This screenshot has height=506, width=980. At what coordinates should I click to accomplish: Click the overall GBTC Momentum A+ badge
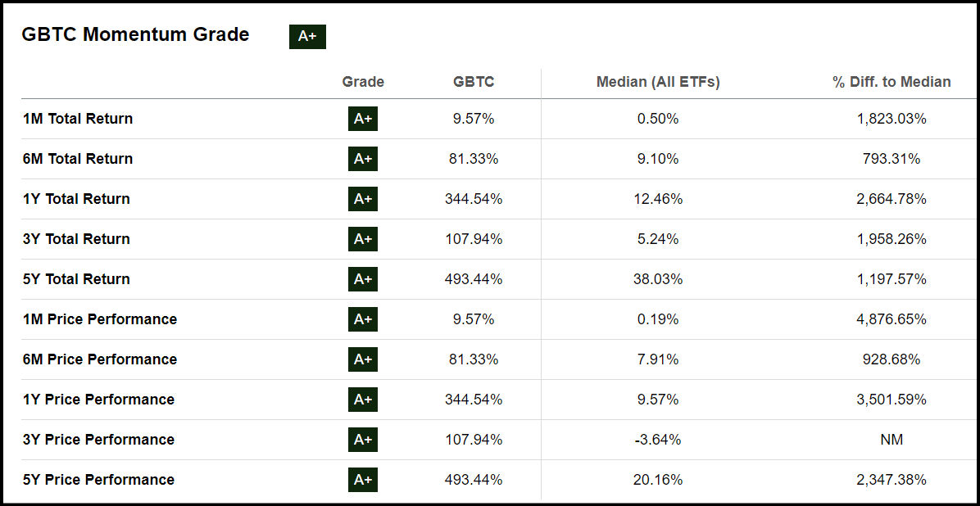(x=307, y=36)
